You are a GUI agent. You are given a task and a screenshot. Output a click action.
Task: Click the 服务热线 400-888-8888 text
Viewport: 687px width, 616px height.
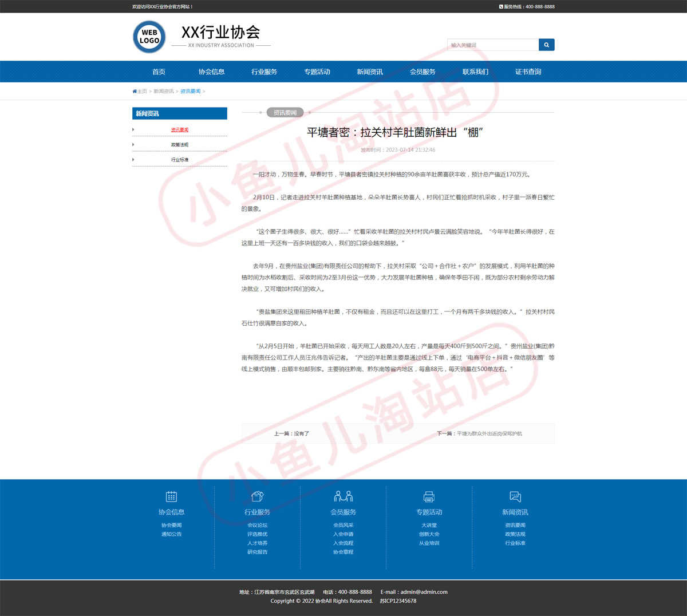click(x=529, y=7)
